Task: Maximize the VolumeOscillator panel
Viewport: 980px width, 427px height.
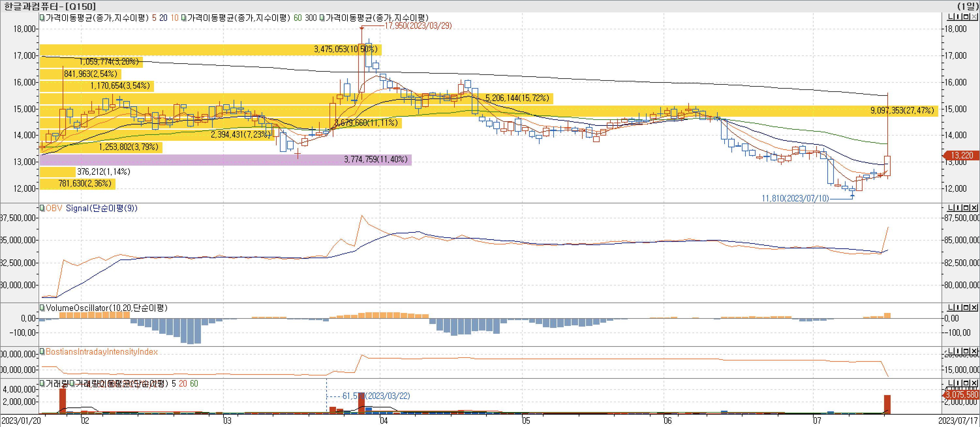Action: point(966,307)
